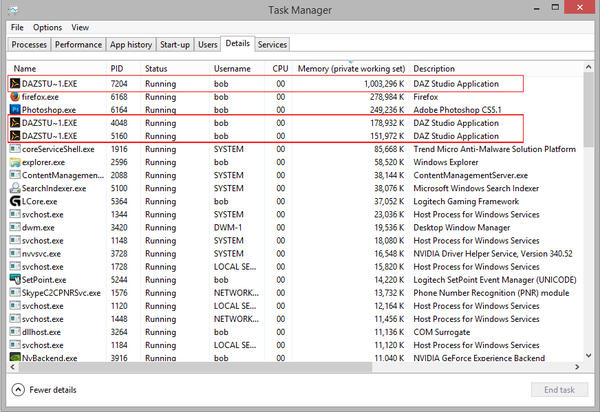Image resolution: width=600 pixels, height=412 pixels.
Task: Click the dwm.exe process icon
Action: click(15, 227)
